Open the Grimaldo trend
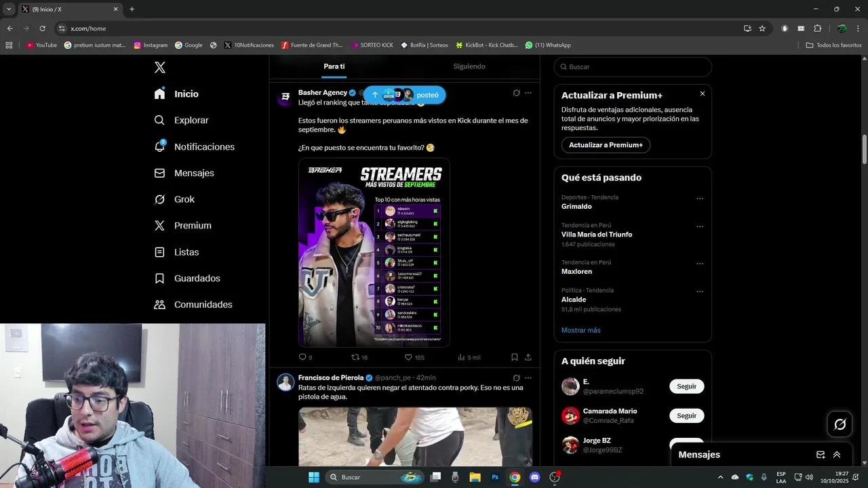The width and height of the screenshot is (868, 488). 576,207
